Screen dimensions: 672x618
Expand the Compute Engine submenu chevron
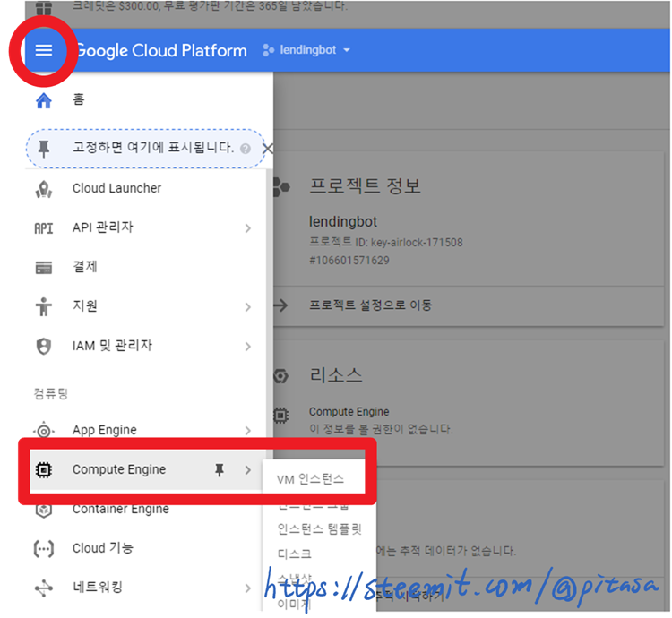pos(247,470)
